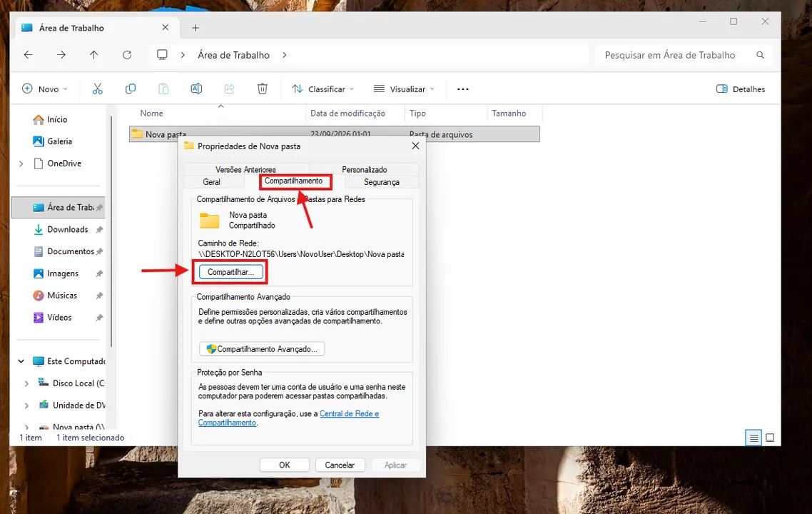812x514 pixels.
Task: Switch to details list view icon
Action: [754, 438]
